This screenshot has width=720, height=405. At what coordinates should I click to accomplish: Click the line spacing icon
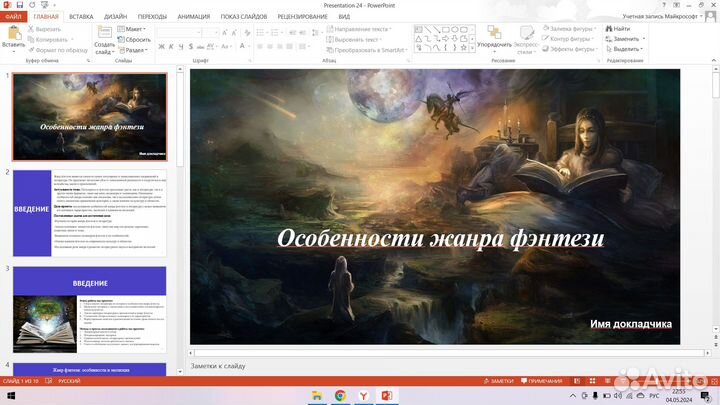(x=315, y=33)
